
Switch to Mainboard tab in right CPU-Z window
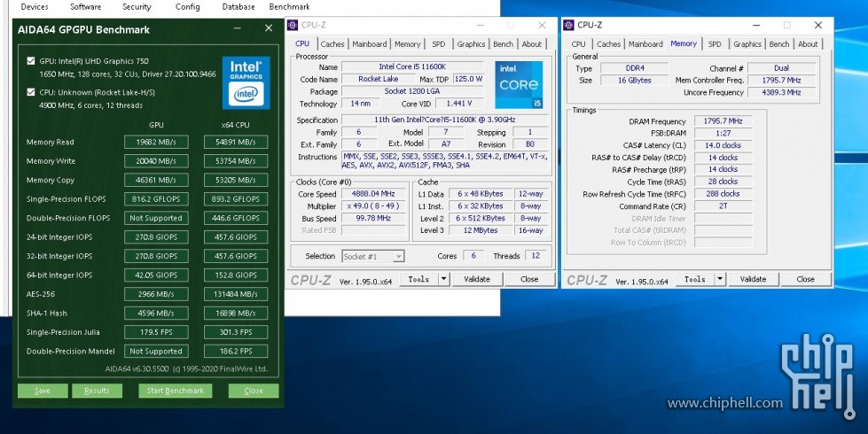645,44
